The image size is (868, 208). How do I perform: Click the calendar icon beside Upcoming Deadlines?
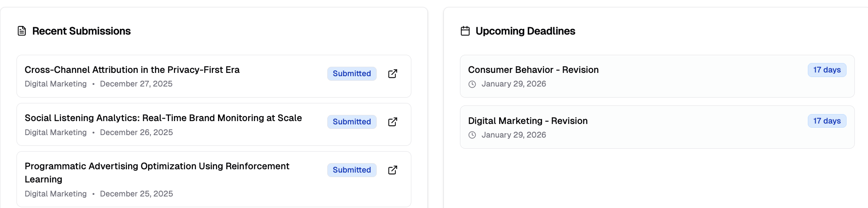[465, 31]
